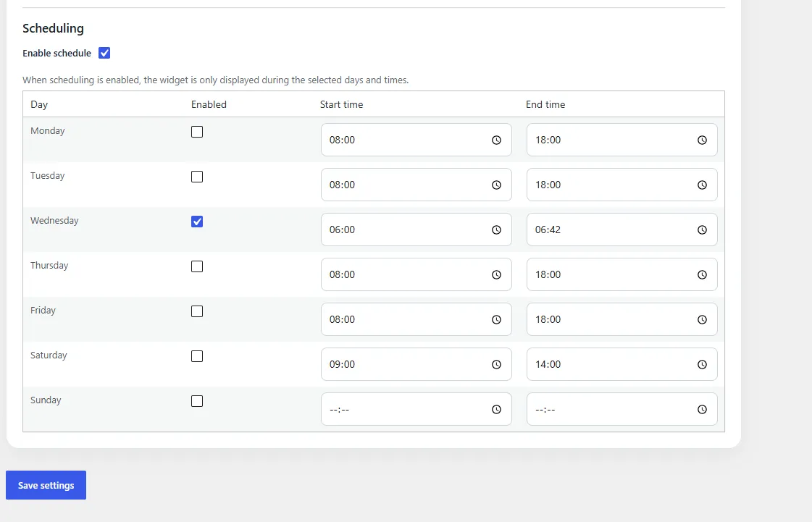
Task: Open clock picker for Tuesday end time
Action: tap(702, 185)
